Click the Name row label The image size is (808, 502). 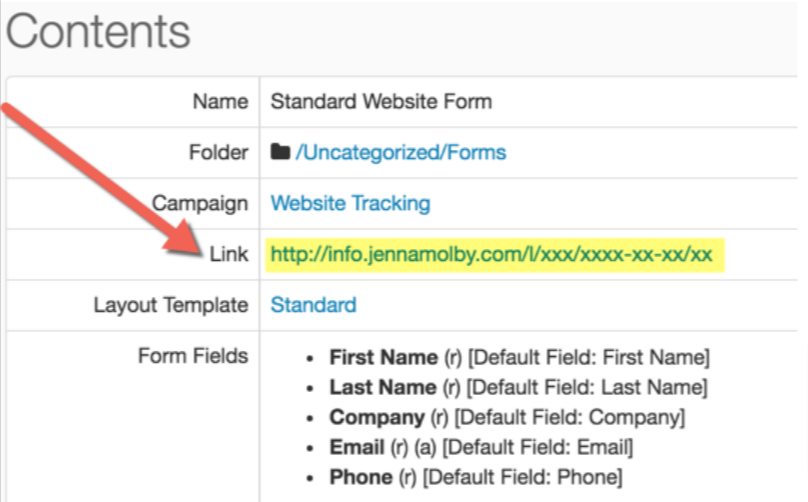coord(220,102)
